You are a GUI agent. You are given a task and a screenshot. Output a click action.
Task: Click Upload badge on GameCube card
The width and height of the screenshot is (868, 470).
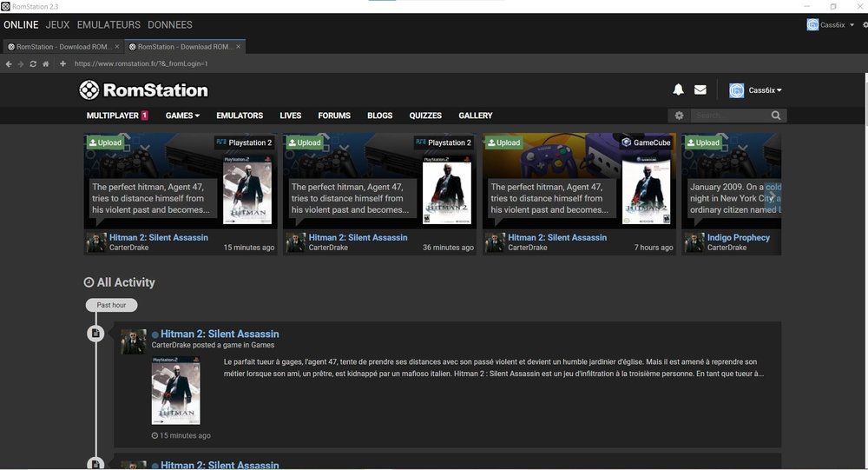pyautogui.click(x=503, y=142)
